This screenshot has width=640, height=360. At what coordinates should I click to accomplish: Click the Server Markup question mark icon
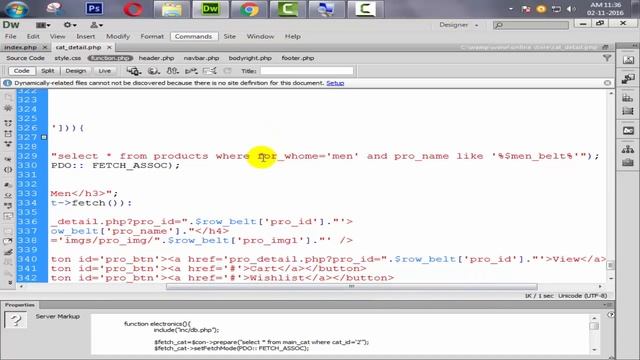tap(16, 320)
